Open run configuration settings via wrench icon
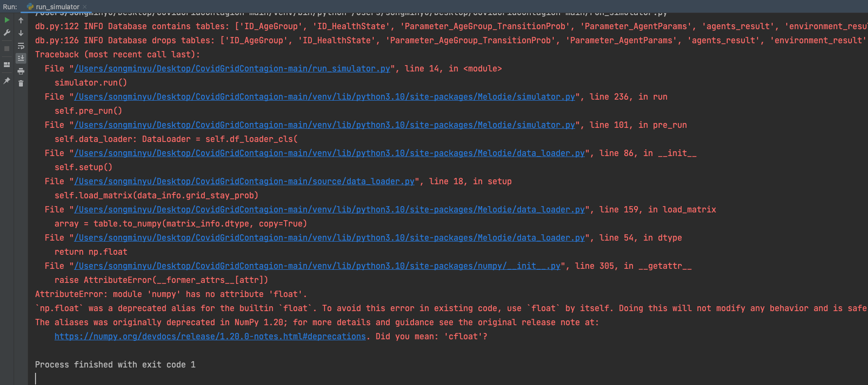 7,33
